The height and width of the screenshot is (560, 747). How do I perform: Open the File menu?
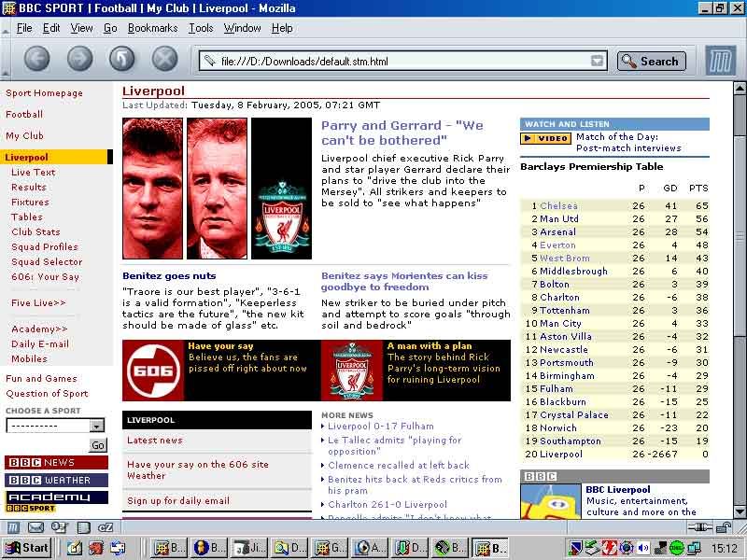[24, 28]
